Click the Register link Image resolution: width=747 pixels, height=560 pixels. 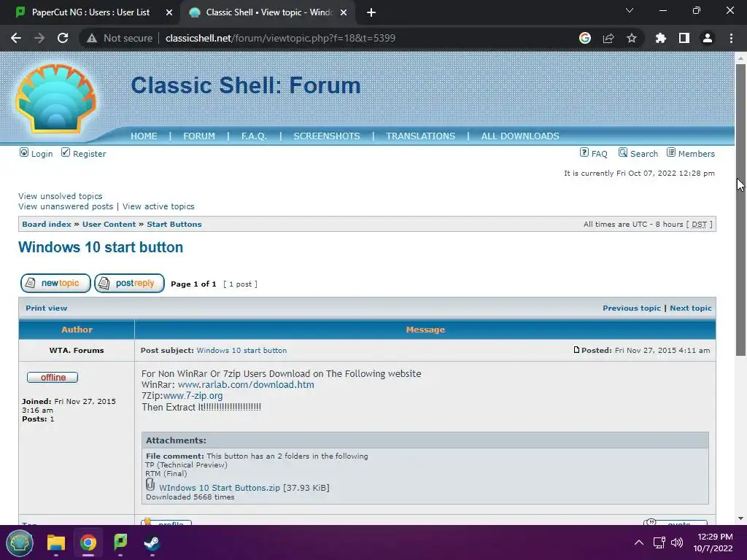tap(90, 154)
